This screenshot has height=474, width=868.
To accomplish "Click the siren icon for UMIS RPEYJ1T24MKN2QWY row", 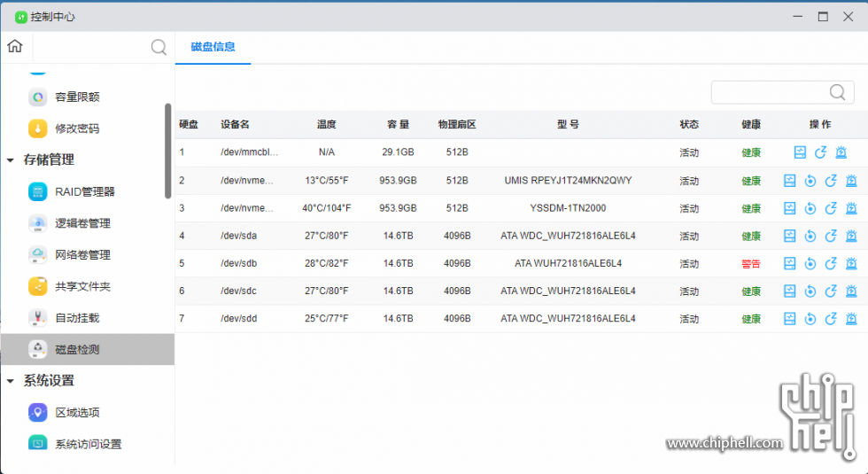I will pos(851,181).
